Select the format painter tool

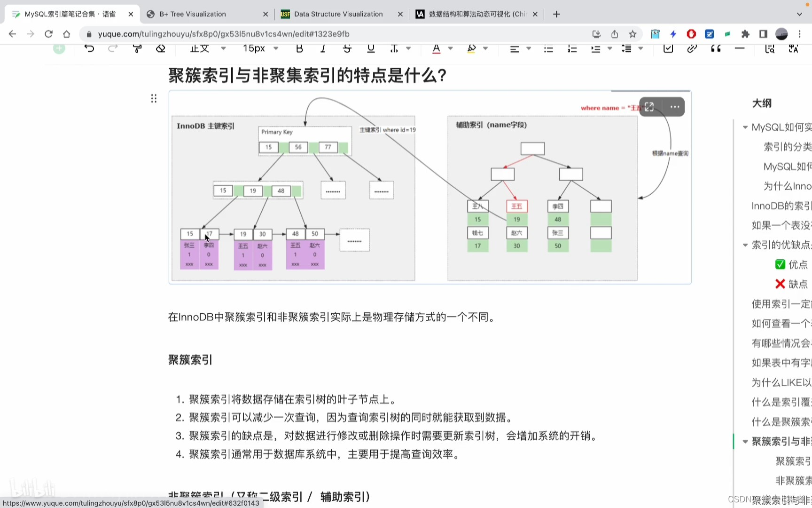click(x=137, y=48)
